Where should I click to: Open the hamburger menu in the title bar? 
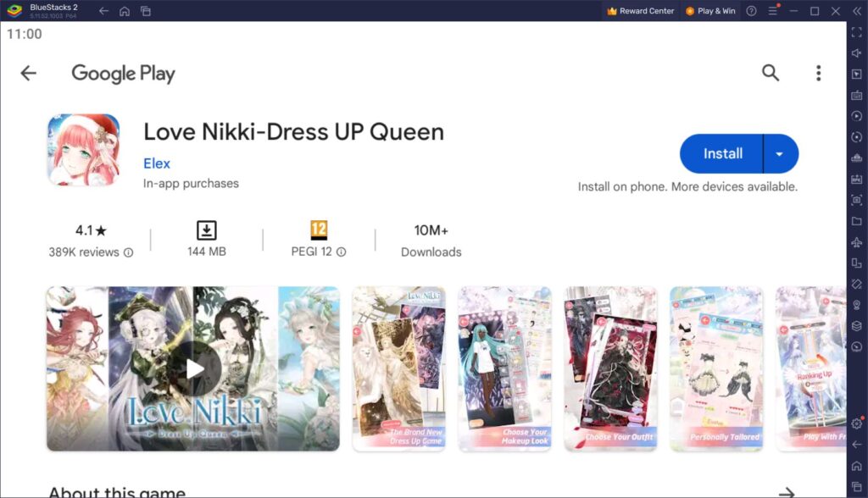(x=774, y=11)
